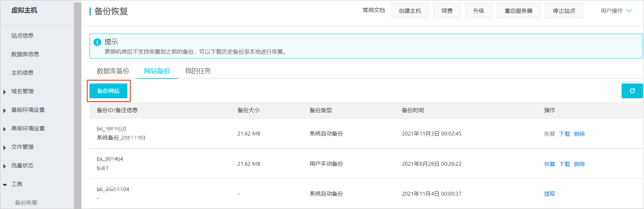644x209 pixels.
Task: Click 用户手动备份 type cell
Action: tap(326, 164)
